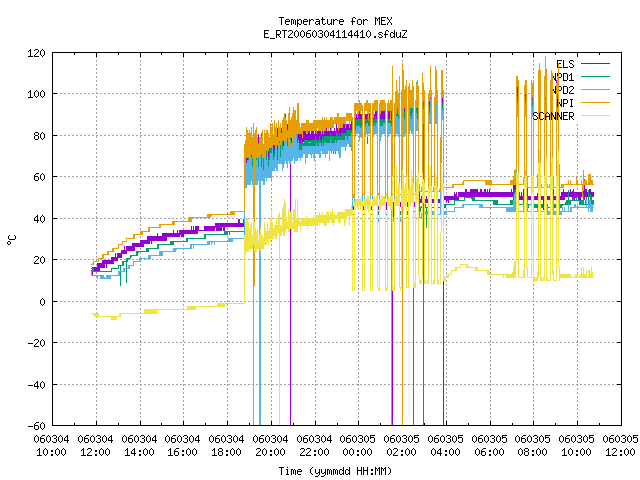Click the 100 y-axis tick label
Viewport: 640px width, 480px height.
36,94
